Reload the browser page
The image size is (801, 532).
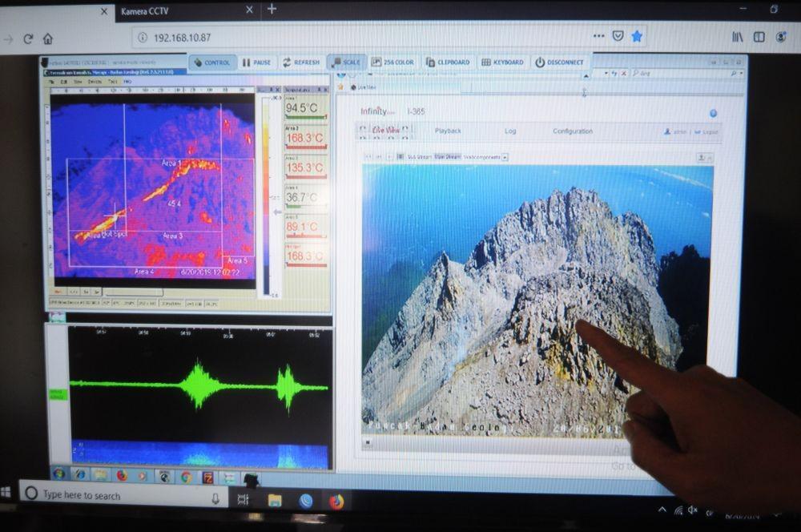28,38
